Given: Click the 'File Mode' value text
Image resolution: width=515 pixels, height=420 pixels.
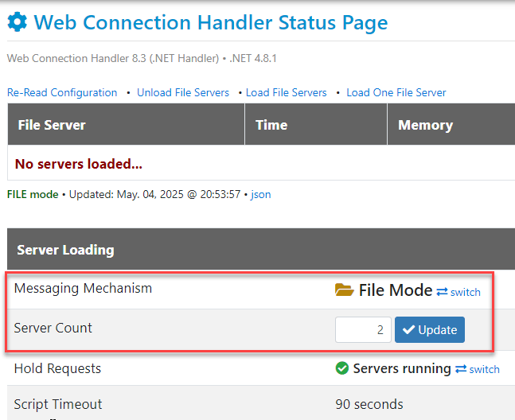Looking at the screenshot, I should (x=396, y=290).
